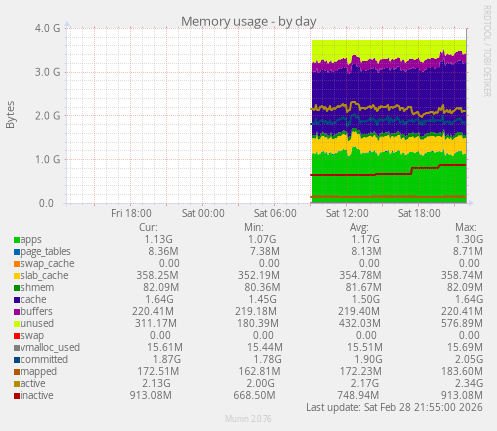This screenshot has width=497, height=431.
Task: Click the green apps legend swatch
Action: click(17, 240)
